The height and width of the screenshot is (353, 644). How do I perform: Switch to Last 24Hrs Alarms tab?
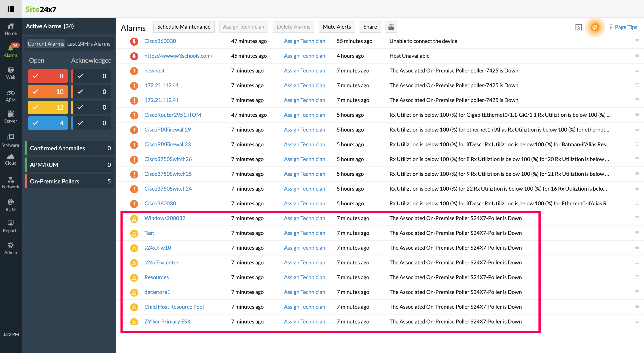click(x=89, y=44)
